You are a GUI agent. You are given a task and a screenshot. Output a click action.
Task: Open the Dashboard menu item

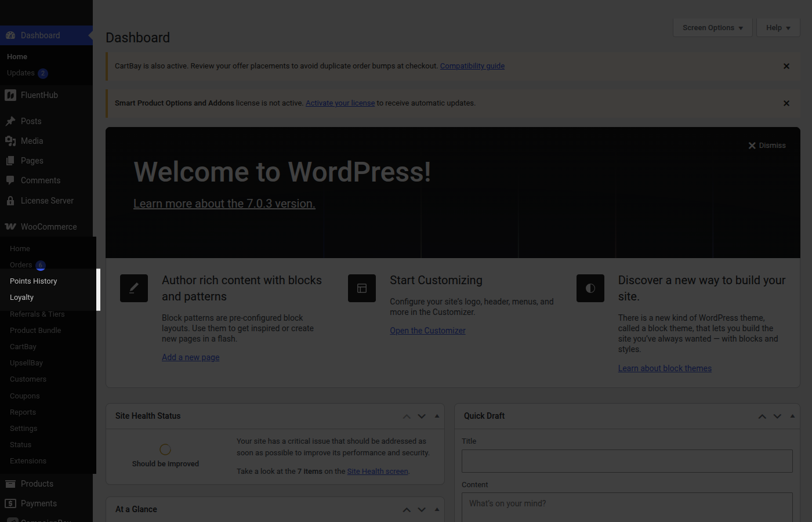(46, 35)
